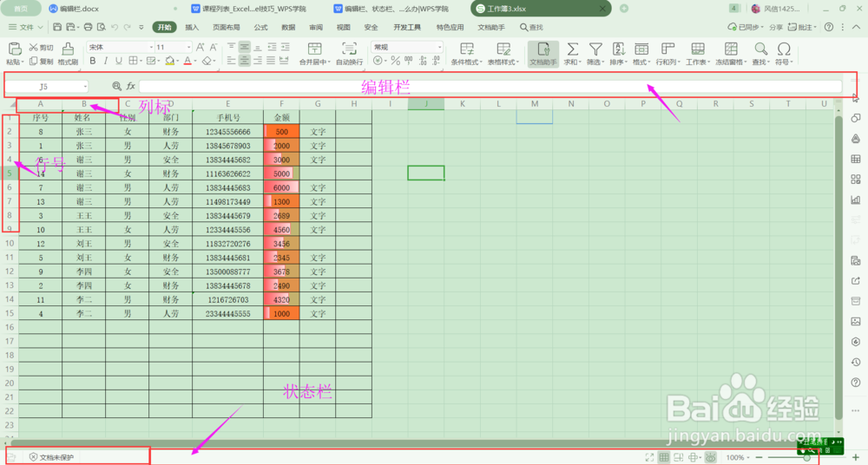Click the Print icon in quick access toolbar
The image size is (868, 465).
[88, 27]
